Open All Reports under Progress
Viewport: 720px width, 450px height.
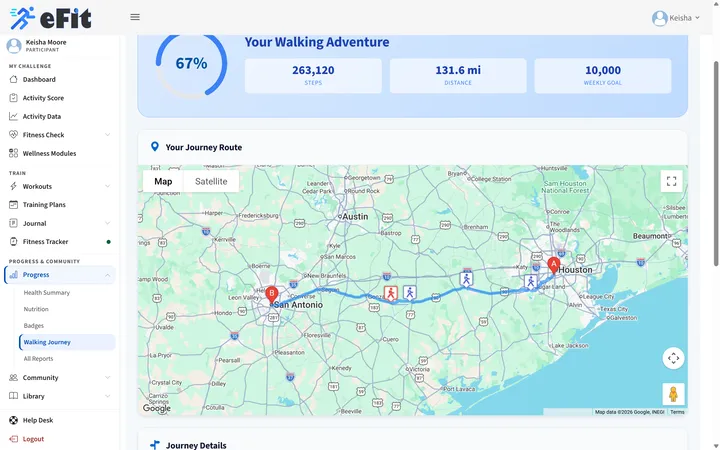(x=38, y=359)
